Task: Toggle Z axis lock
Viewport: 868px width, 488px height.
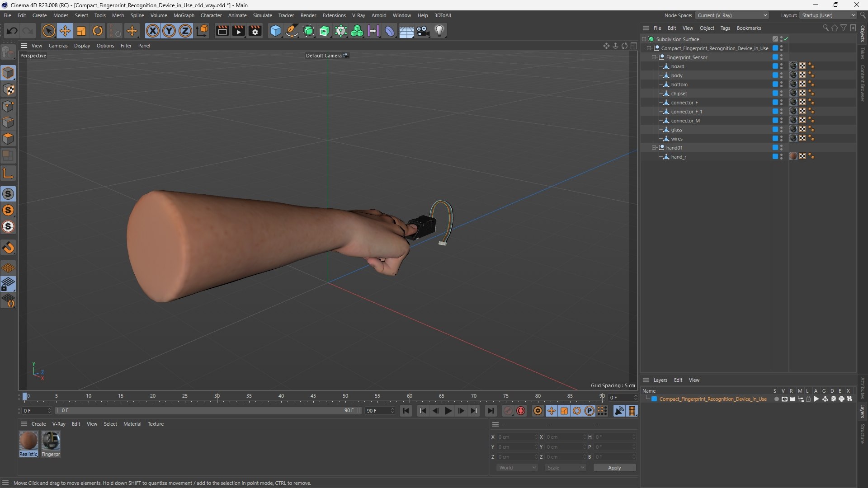Action: (x=185, y=31)
